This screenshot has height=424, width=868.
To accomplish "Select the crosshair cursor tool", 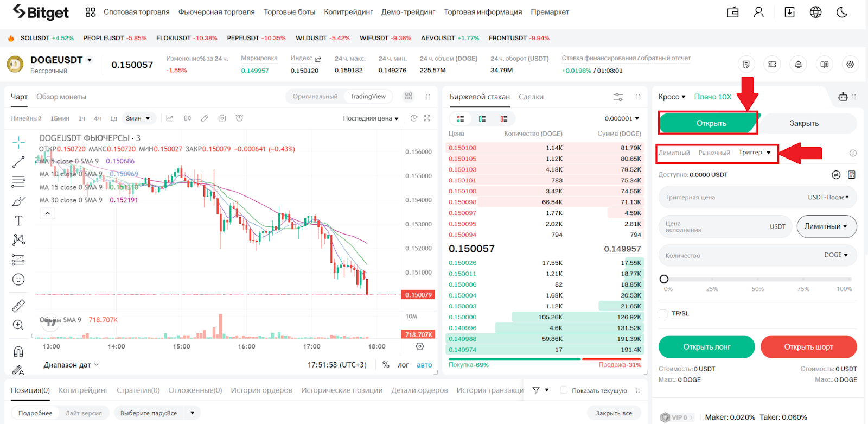I will [x=18, y=142].
